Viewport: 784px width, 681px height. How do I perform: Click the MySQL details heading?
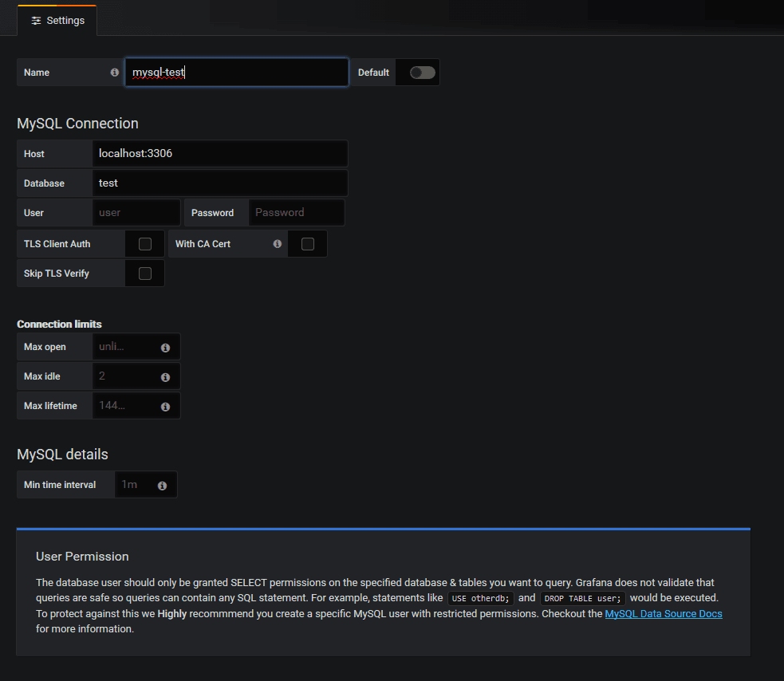click(62, 454)
